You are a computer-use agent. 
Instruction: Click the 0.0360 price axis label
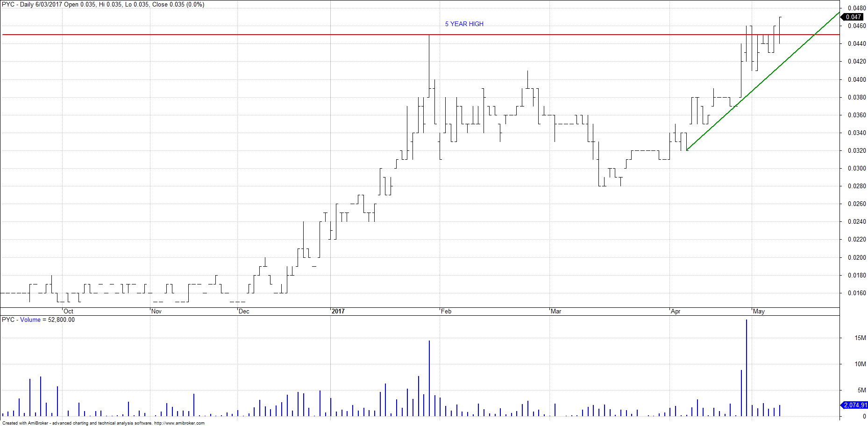pyautogui.click(x=857, y=115)
